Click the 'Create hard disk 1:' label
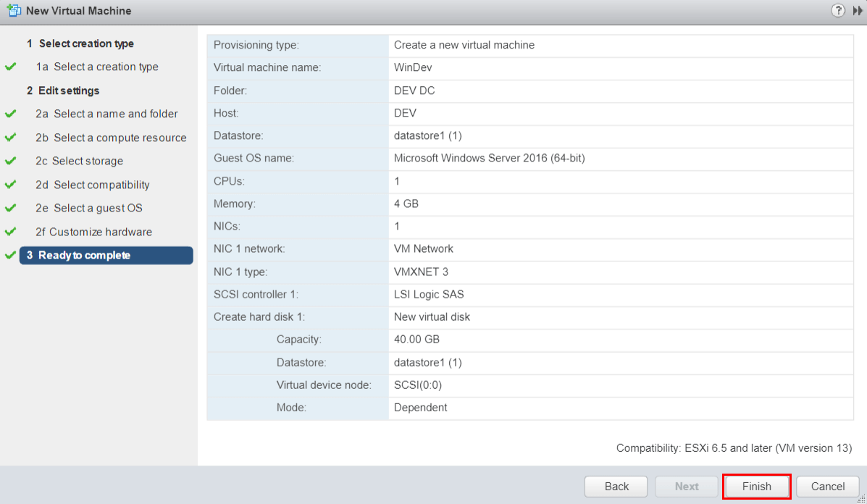The width and height of the screenshot is (867, 504). [x=259, y=317]
